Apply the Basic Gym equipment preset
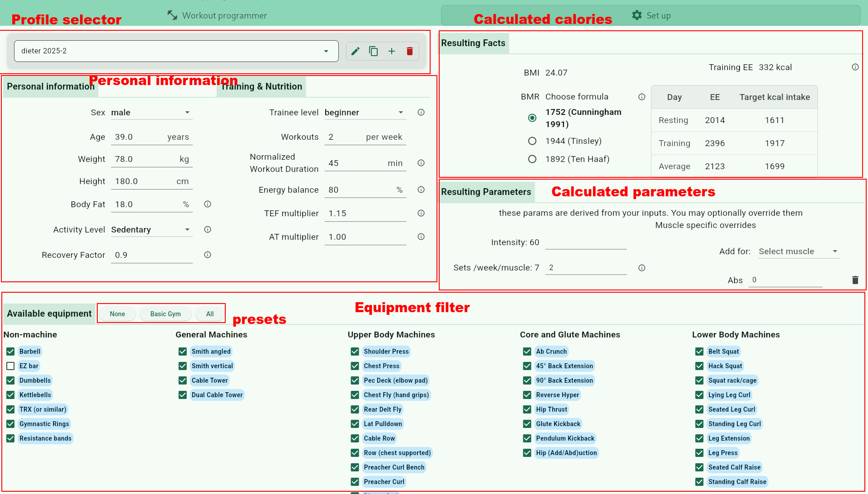 (165, 313)
